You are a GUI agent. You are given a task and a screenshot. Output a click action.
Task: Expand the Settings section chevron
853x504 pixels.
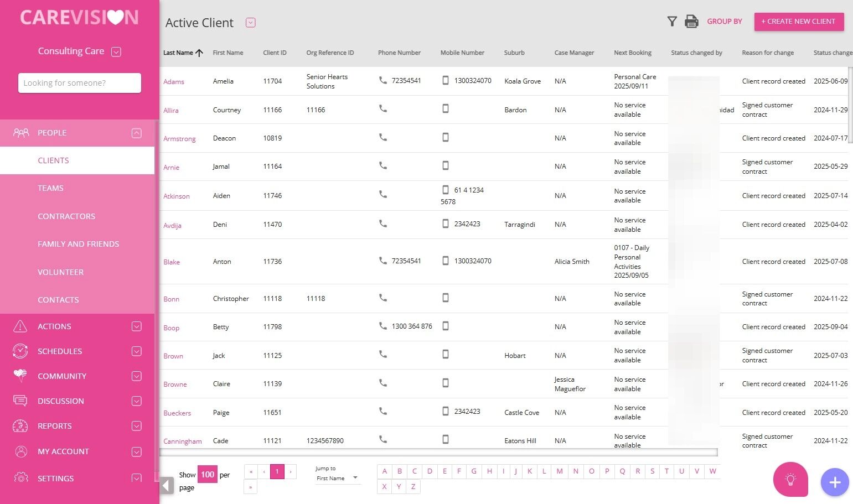tap(137, 478)
